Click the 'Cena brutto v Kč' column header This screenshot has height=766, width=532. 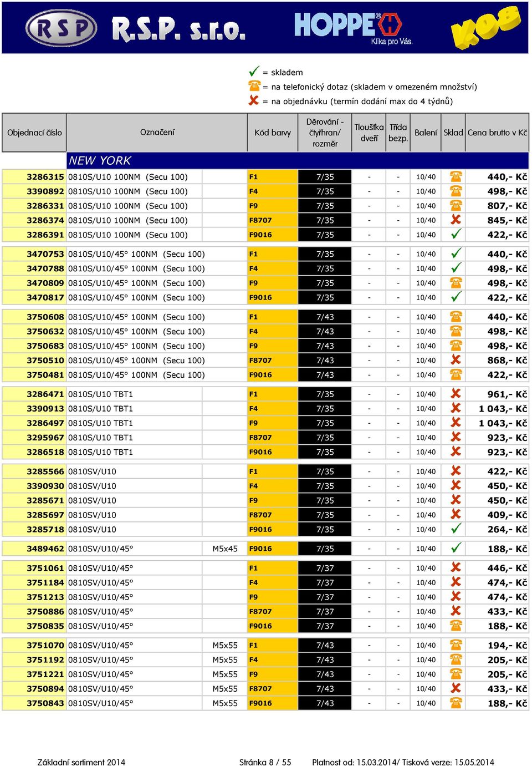click(497, 133)
